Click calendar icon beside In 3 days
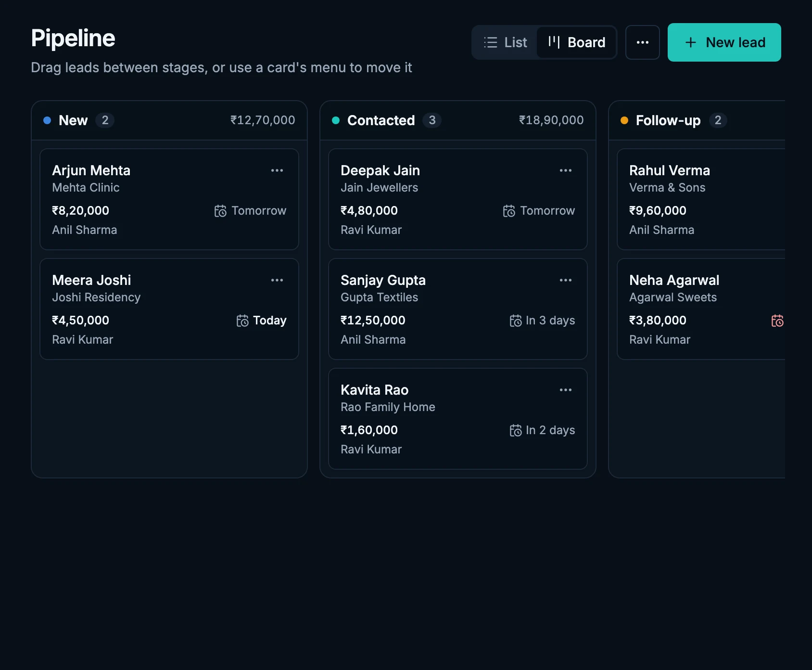 click(x=516, y=321)
